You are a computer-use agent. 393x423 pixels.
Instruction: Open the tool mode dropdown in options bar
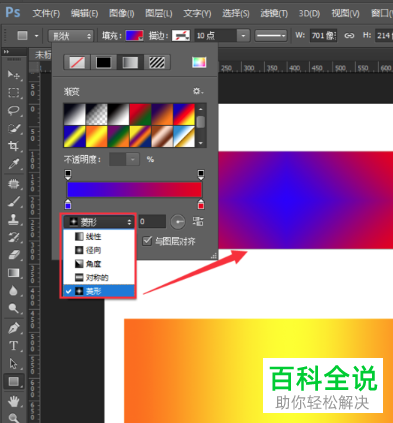click(71, 36)
